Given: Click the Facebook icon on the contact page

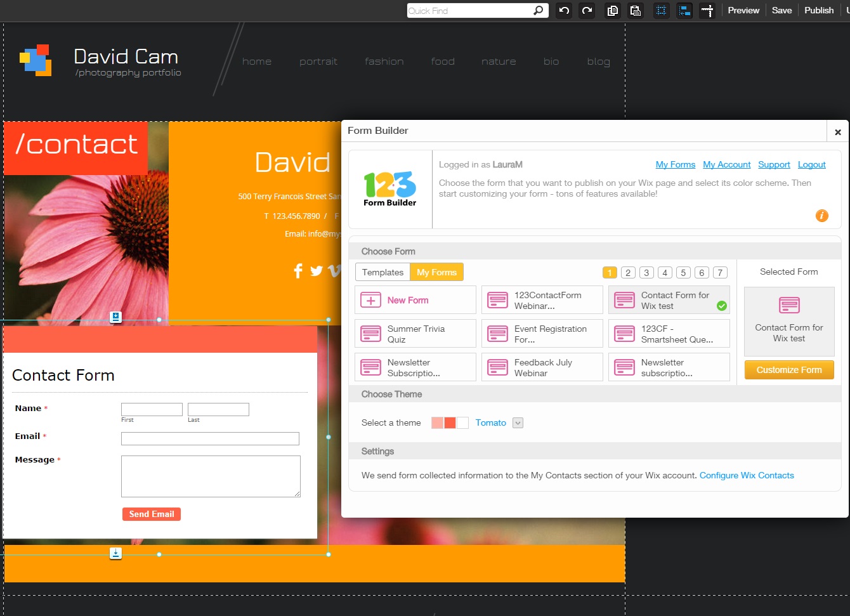Looking at the screenshot, I should pyautogui.click(x=298, y=272).
